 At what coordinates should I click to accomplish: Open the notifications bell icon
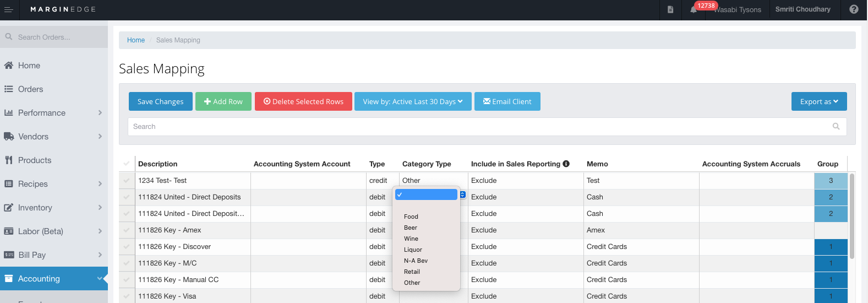[693, 9]
